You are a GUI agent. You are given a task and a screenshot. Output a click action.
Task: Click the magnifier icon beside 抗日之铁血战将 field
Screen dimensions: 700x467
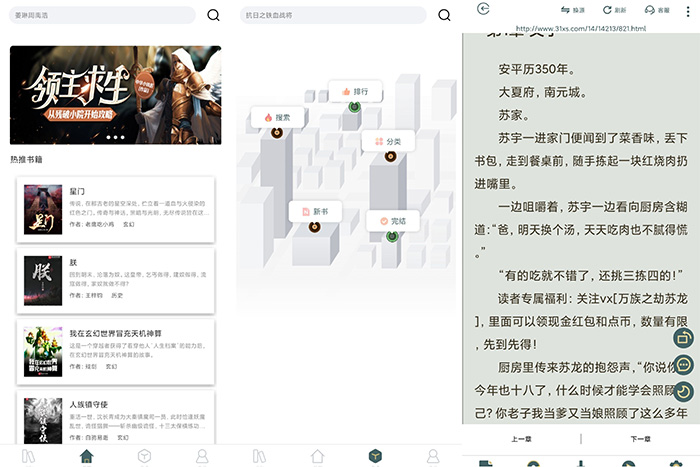pos(446,15)
